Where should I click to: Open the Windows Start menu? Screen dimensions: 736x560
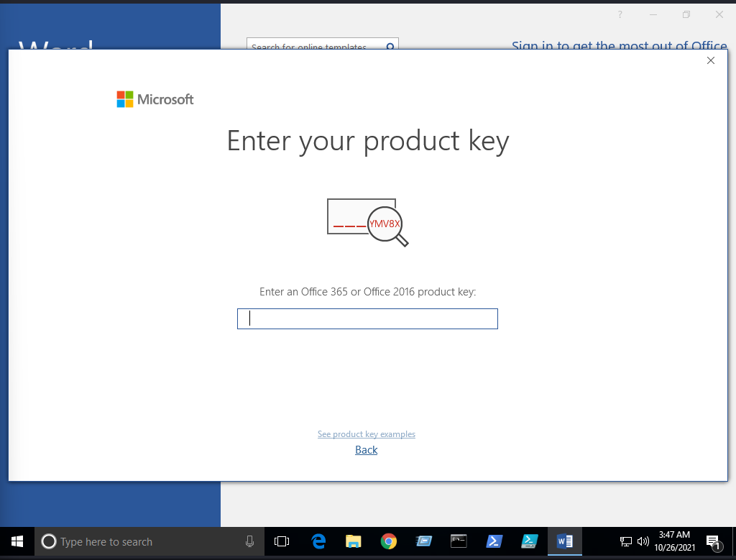pos(17,542)
